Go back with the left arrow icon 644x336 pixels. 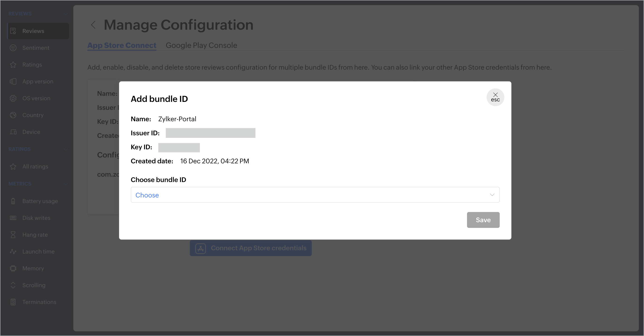pyautogui.click(x=93, y=25)
